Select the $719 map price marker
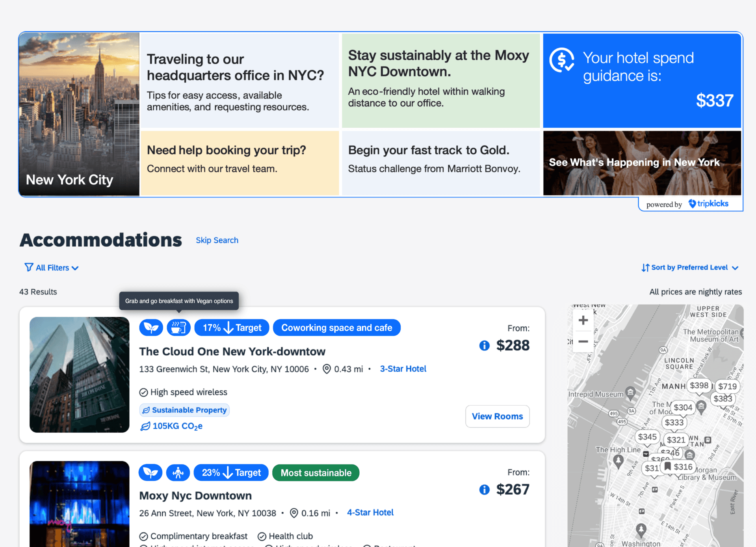The width and height of the screenshot is (756, 547). [727, 386]
